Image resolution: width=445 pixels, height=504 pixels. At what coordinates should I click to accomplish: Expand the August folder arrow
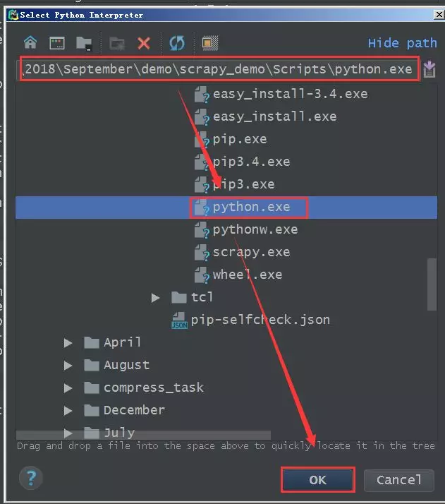68,366
